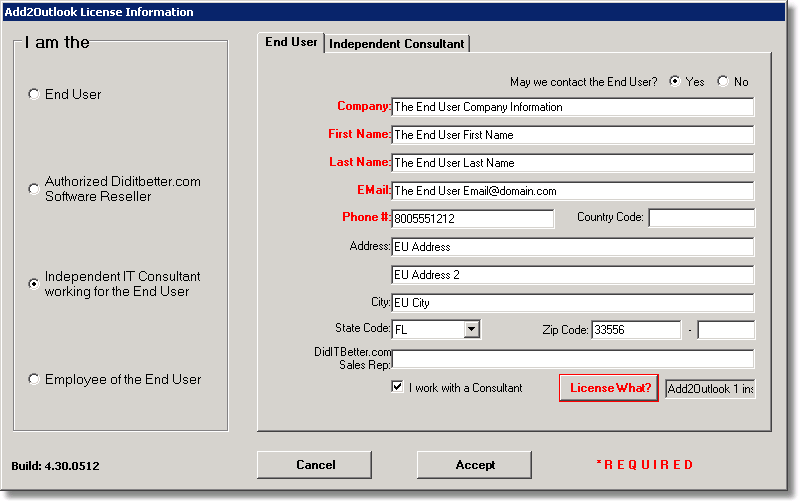Select the End User radio option
Viewport: 800px width, 503px height.
click(34, 94)
